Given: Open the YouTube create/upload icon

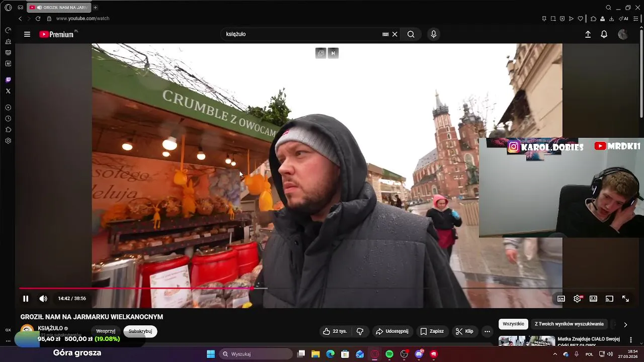Looking at the screenshot, I should pyautogui.click(x=588, y=34).
